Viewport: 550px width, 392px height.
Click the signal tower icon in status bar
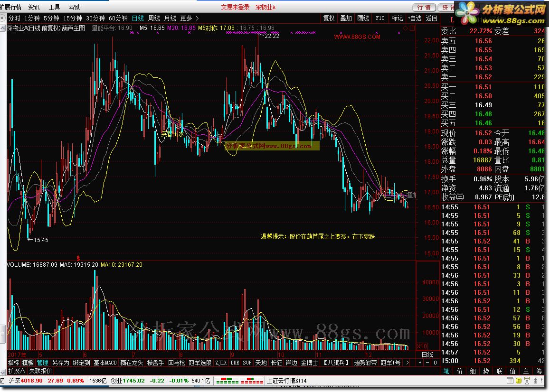coord(527,381)
